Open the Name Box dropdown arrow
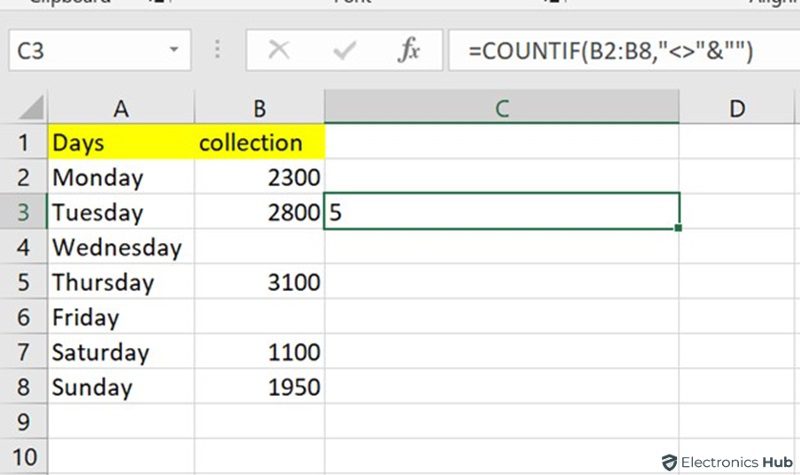Screen dimensions: 800x475 (x=174, y=49)
